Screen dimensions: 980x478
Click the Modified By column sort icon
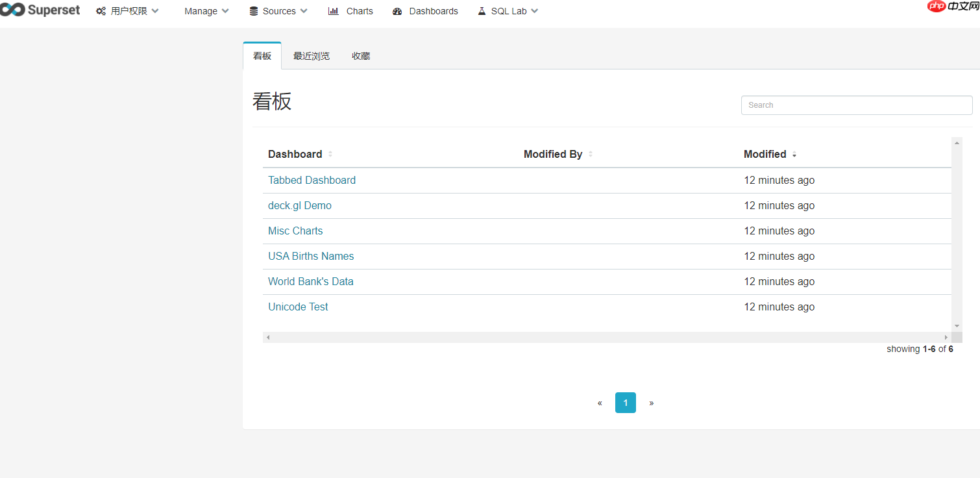591,154
